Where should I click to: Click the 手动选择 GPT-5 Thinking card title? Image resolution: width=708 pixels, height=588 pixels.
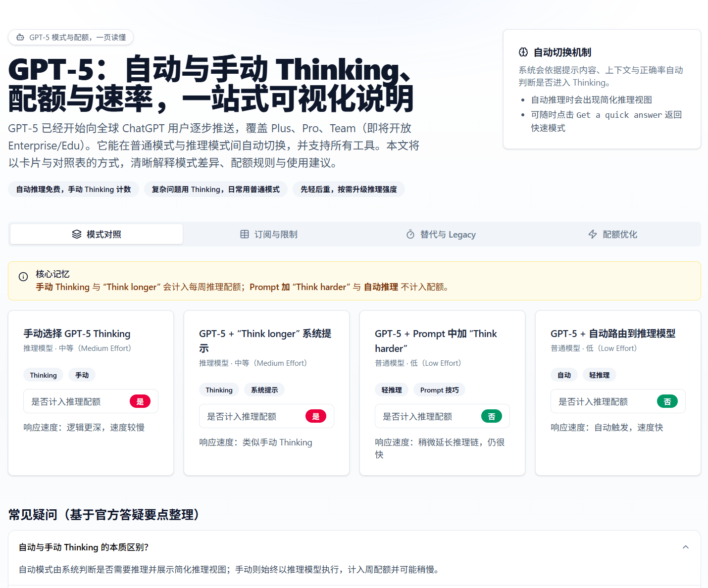pyautogui.click(x=77, y=334)
